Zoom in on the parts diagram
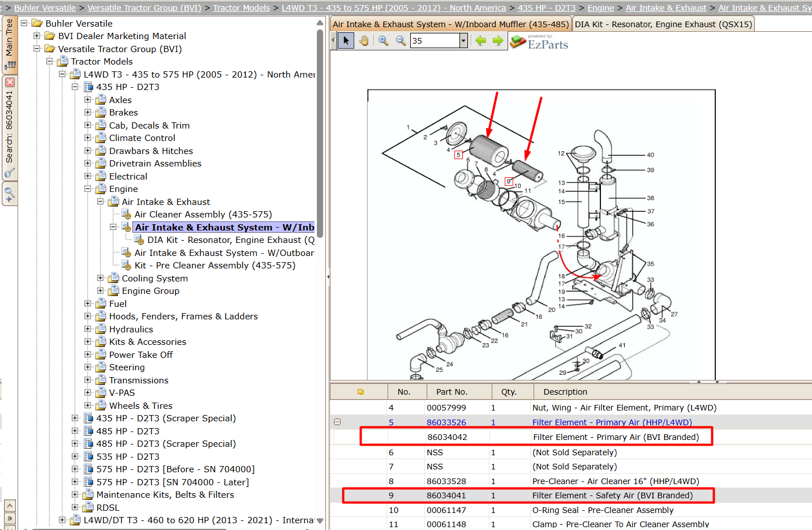This screenshot has height=530, width=812. coord(384,41)
